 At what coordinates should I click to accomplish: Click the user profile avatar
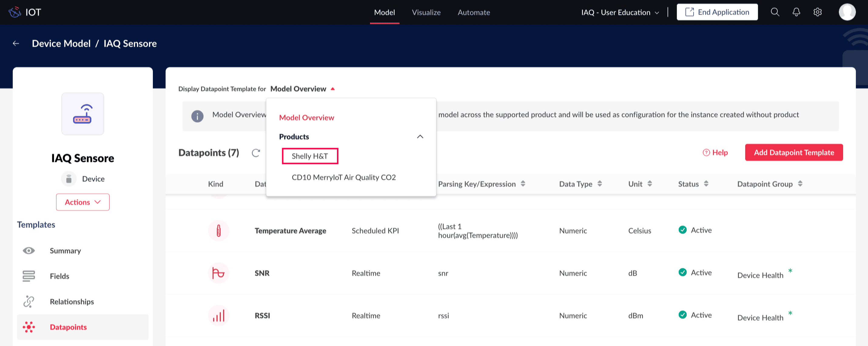(847, 12)
